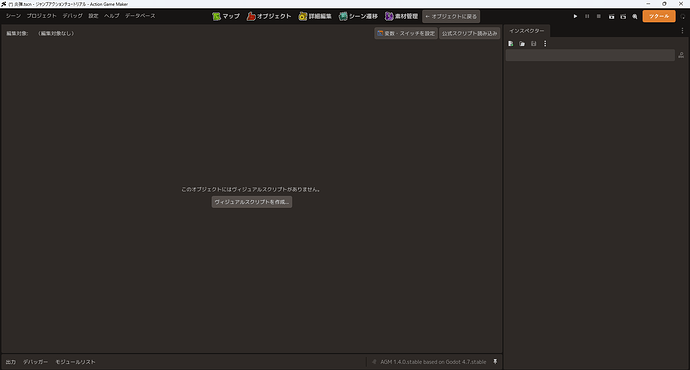This screenshot has height=370, width=690.
Task: Open the 素材管理 workspace
Action: pyautogui.click(x=401, y=16)
